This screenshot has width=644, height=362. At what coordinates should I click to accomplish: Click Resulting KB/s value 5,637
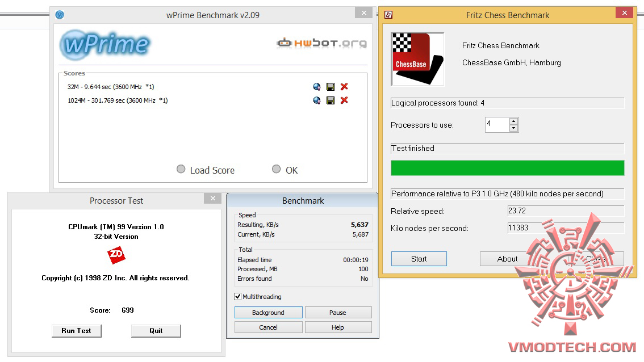[x=359, y=225]
